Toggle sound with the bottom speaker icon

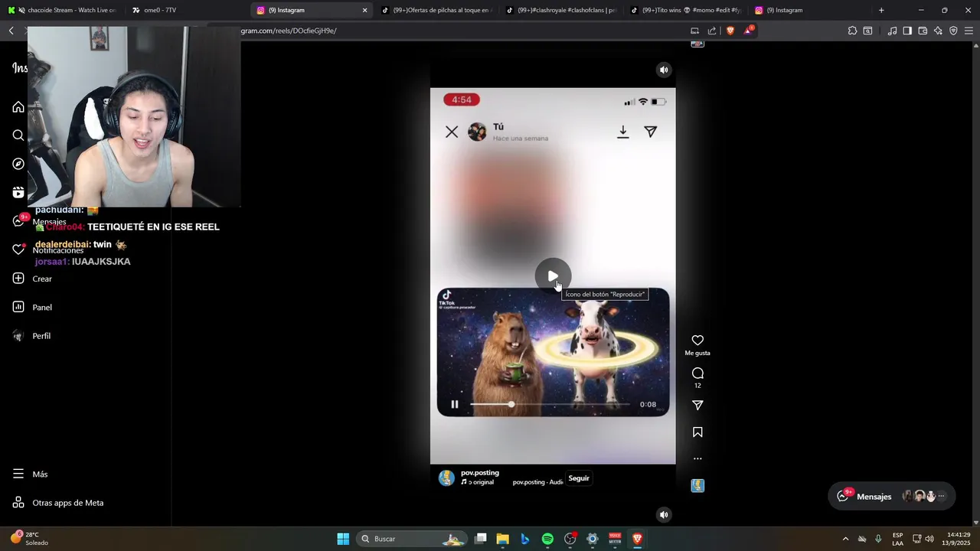pyautogui.click(x=664, y=515)
